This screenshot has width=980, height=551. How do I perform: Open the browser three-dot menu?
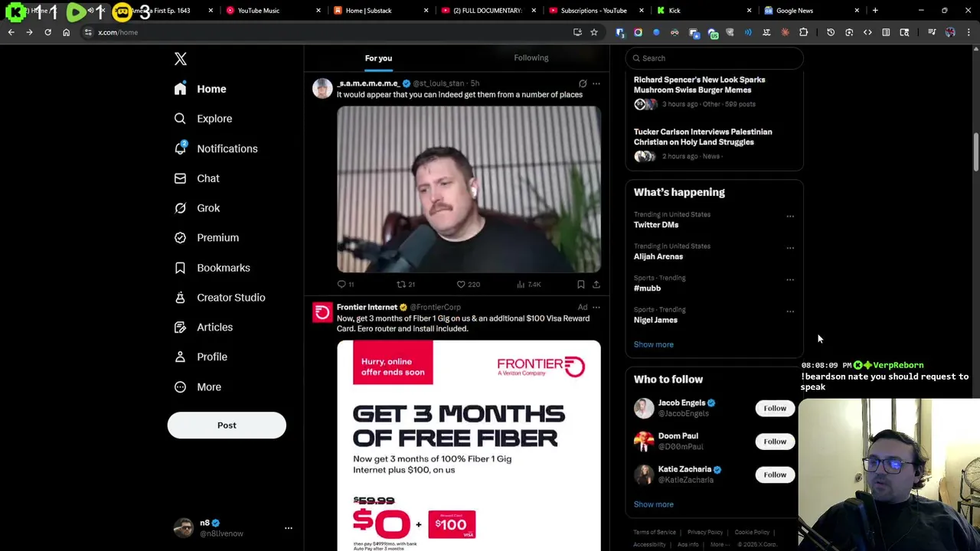[969, 32]
